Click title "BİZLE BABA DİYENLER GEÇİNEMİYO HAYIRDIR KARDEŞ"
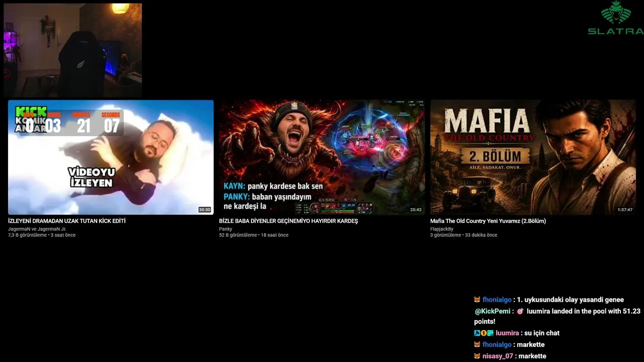The width and height of the screenshot is (644, 362). tap(288, 221)
